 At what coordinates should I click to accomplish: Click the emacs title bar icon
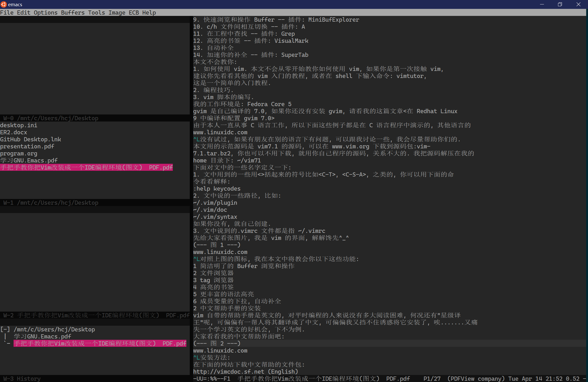3,4
